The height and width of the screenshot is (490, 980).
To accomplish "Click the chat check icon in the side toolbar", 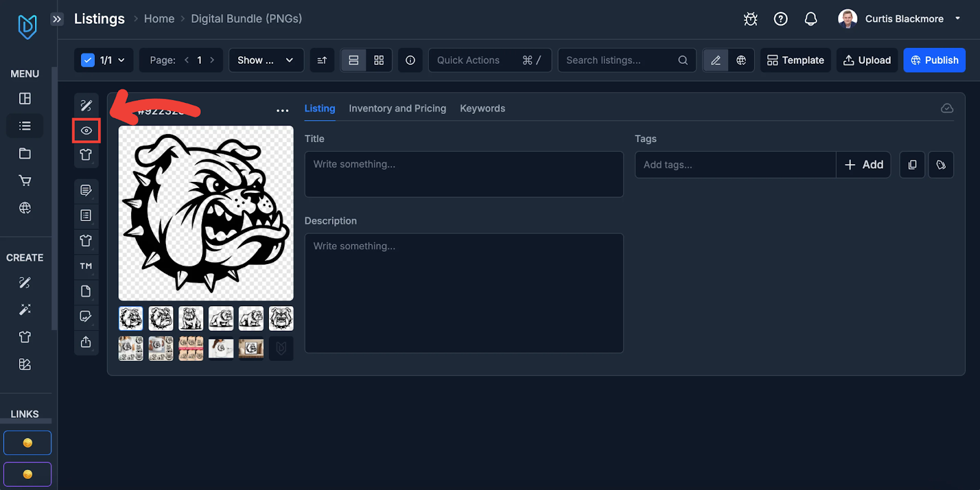I will pos(86,316).
